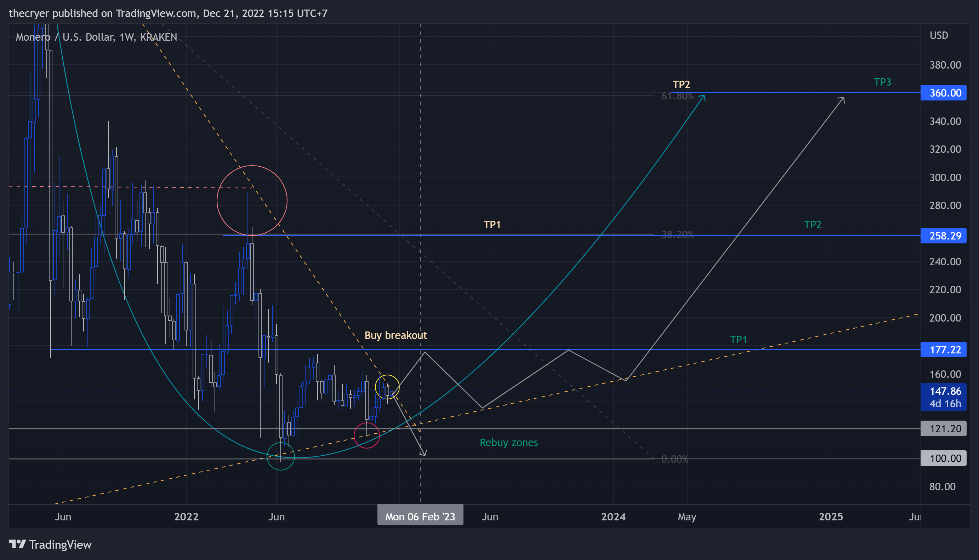Click the green TP3 label
This screenshot has width=979, height=560.
coord(882,82)
